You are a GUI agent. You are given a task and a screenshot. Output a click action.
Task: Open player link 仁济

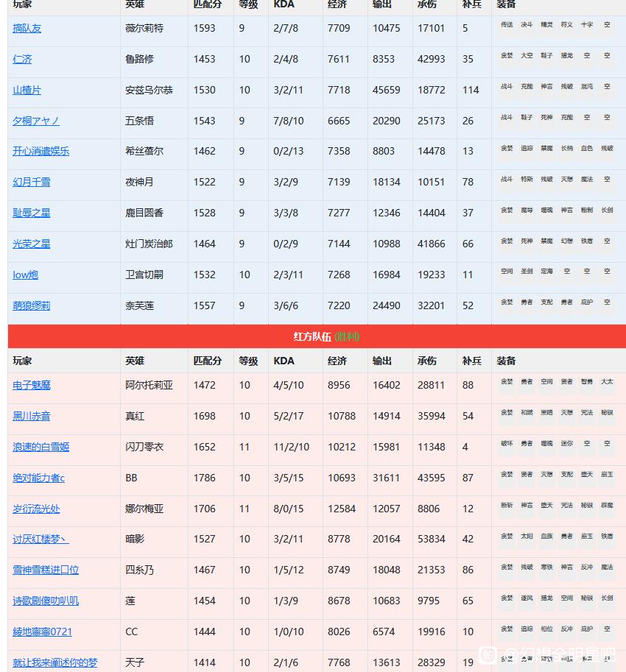pos(22,59)
